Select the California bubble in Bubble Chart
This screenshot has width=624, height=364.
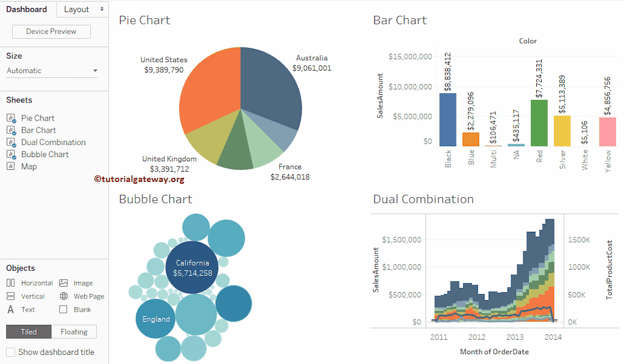click(x=193, y=267)
